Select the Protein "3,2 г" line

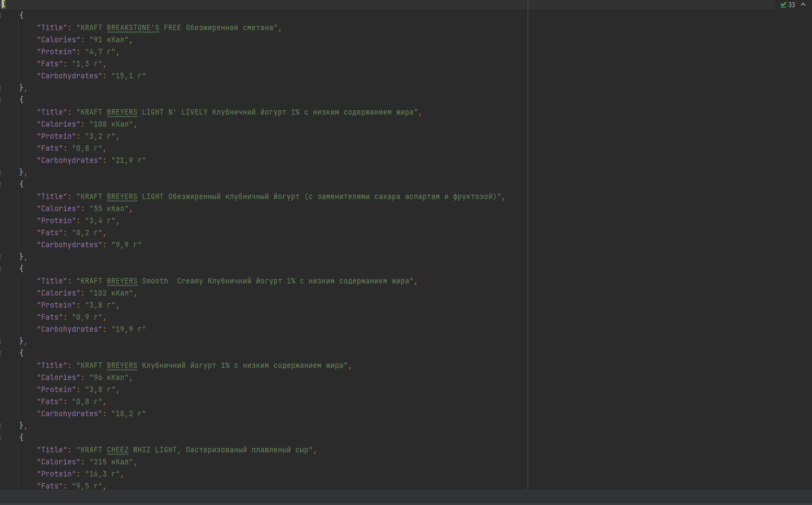[x=78, y=136]
